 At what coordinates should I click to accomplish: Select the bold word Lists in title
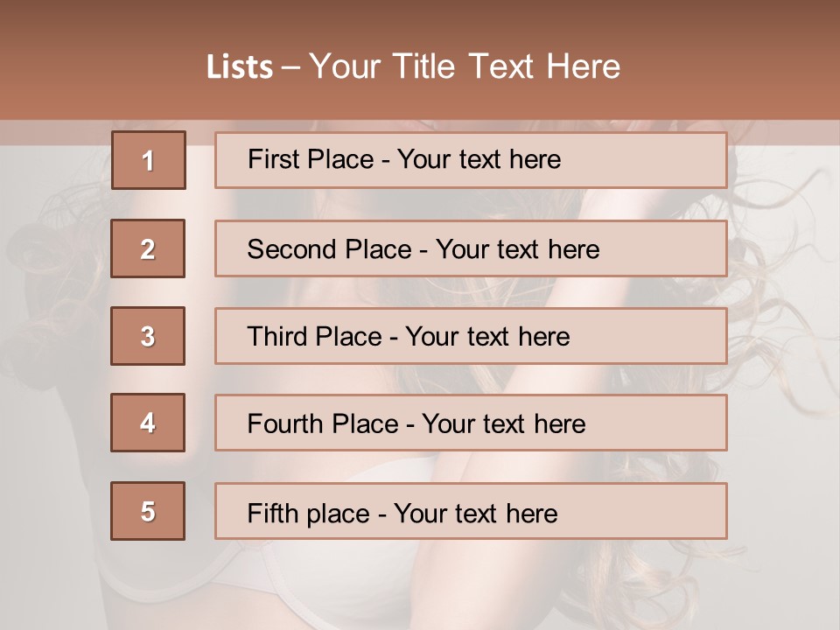click(240, 67)
